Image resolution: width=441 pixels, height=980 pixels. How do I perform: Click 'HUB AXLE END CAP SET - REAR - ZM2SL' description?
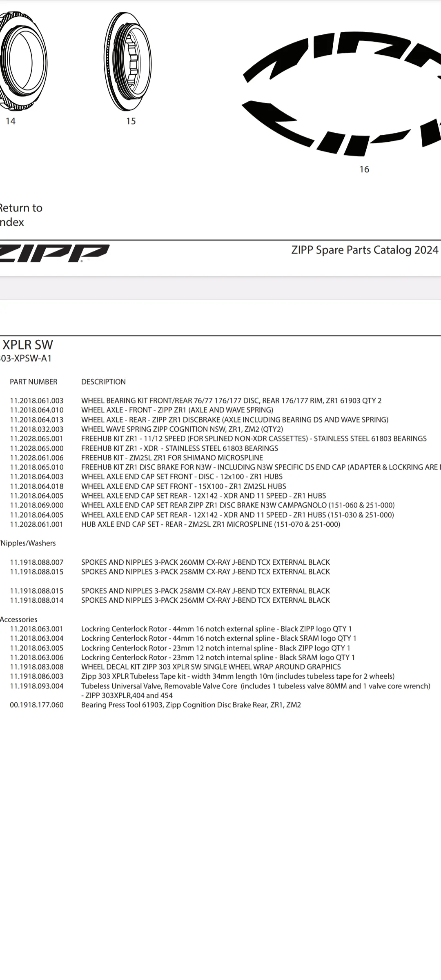(x=211, y=524)
